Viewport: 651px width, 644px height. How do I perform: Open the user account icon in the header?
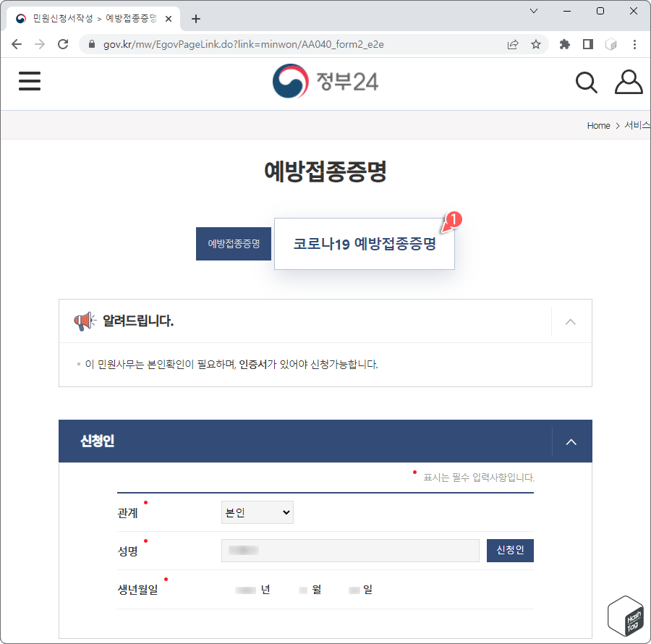[x=628, y=81]
